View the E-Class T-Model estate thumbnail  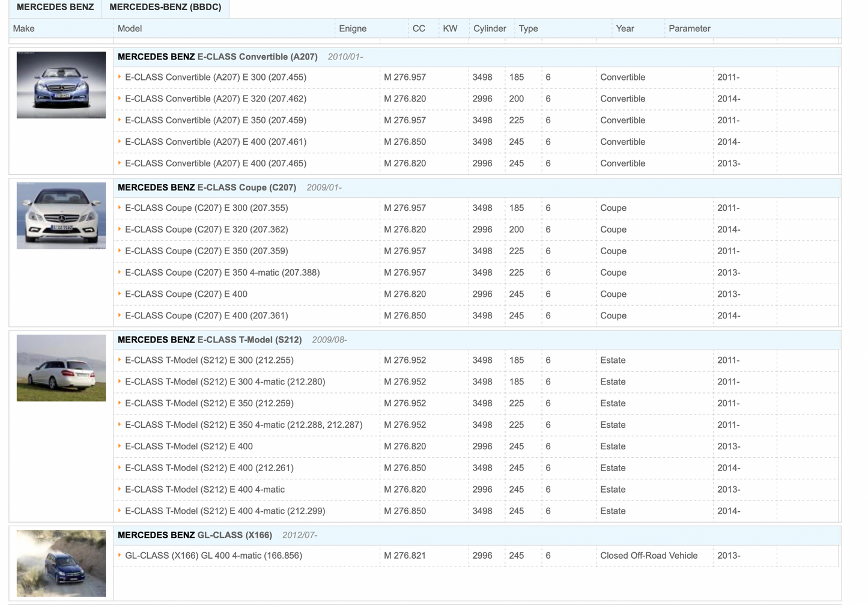(x=61, y=368)
